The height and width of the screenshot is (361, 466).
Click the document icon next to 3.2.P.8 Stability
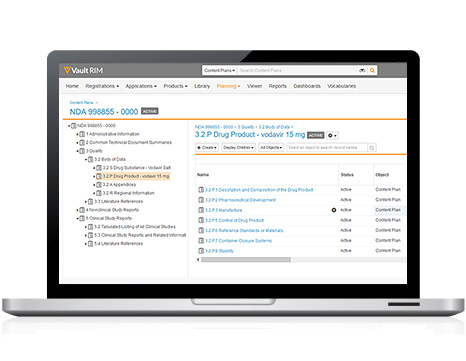click(x=201, y=251)
